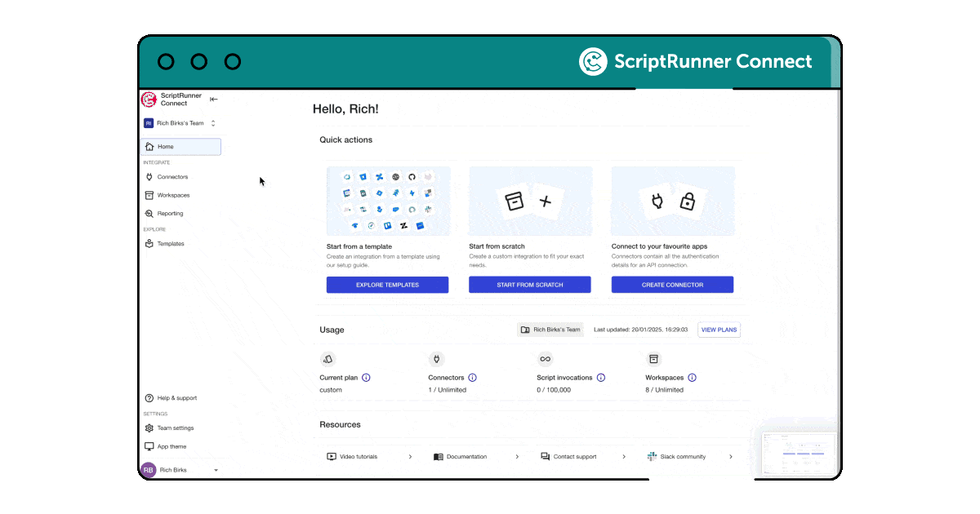This screenshot has width=980, height=514.
Task: Click the Team settings gear icon
Action: pos(149,428)
